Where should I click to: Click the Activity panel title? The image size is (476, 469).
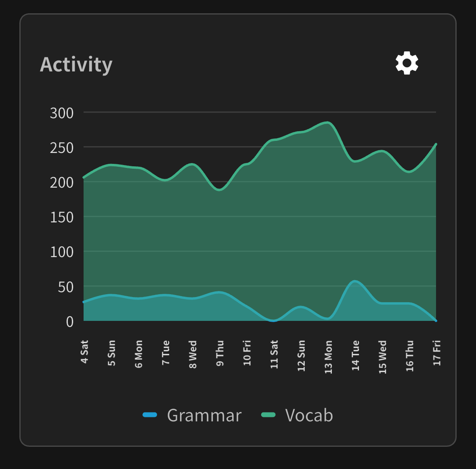click(76, 65)
